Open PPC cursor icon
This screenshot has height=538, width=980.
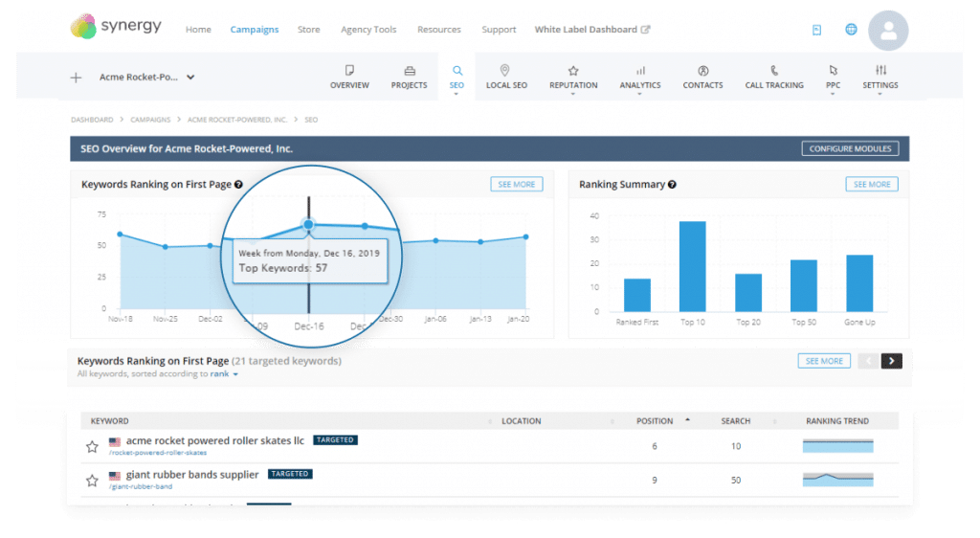pyautogui.click(x=834, y=71)
